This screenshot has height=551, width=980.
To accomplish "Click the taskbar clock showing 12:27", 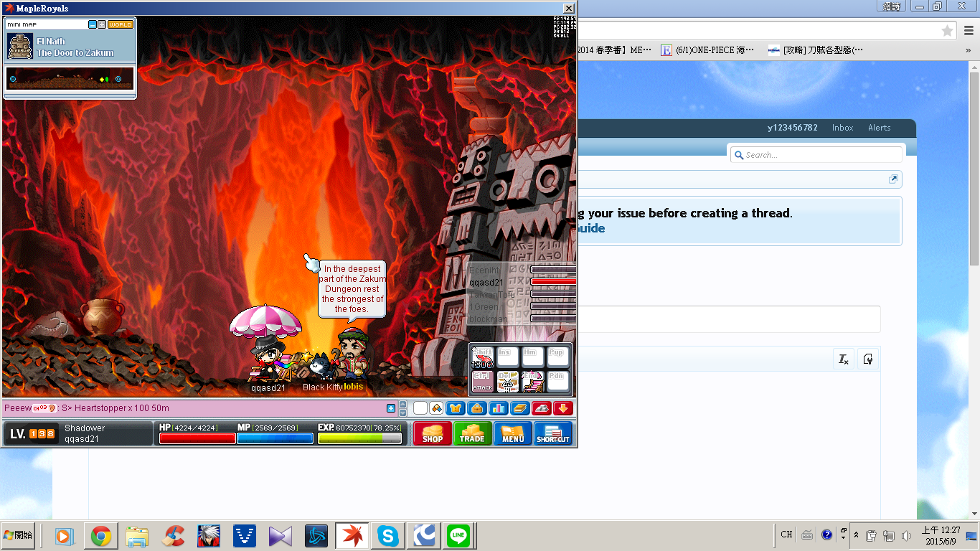I will (941, 535).
